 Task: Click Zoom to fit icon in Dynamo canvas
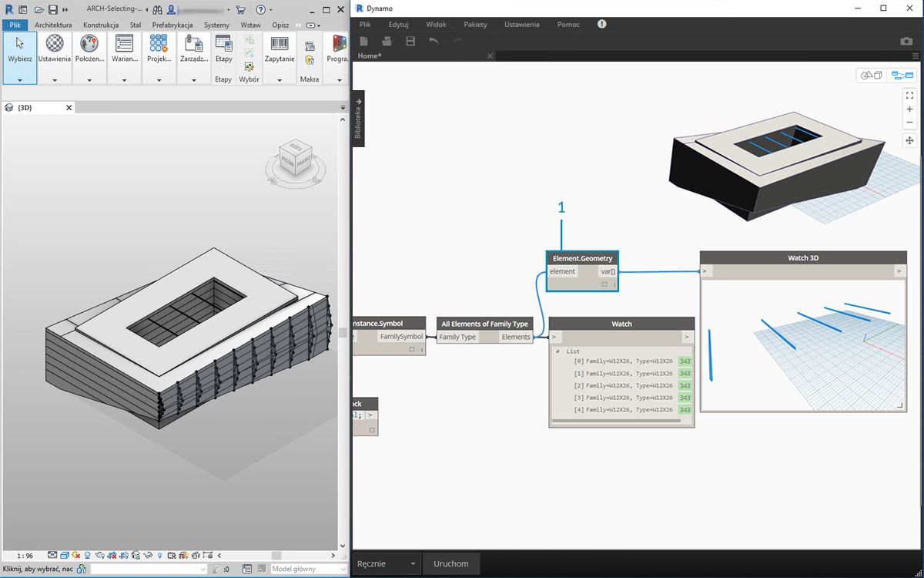click(909, 95)
